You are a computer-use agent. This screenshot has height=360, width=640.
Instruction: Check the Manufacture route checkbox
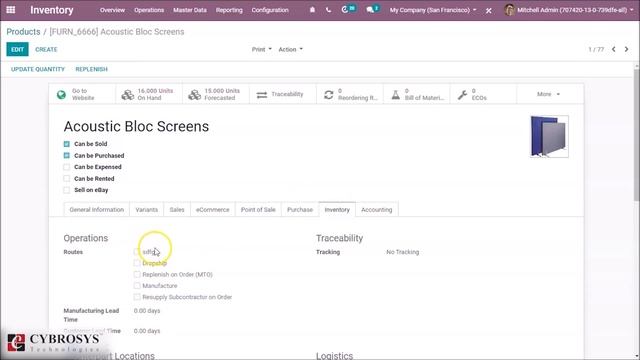pos(137,286)
